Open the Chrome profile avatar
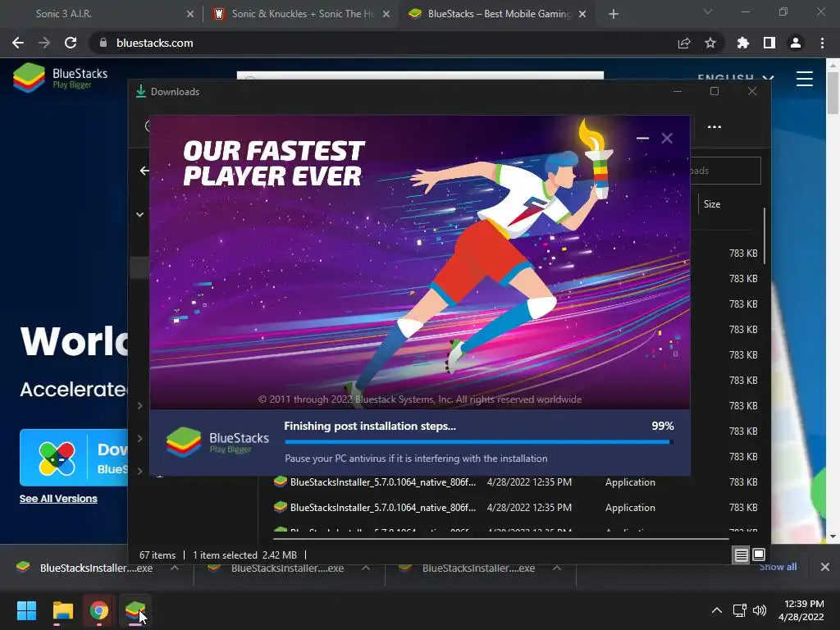Viewport: 840px width, 630px height. coord(796,43)
